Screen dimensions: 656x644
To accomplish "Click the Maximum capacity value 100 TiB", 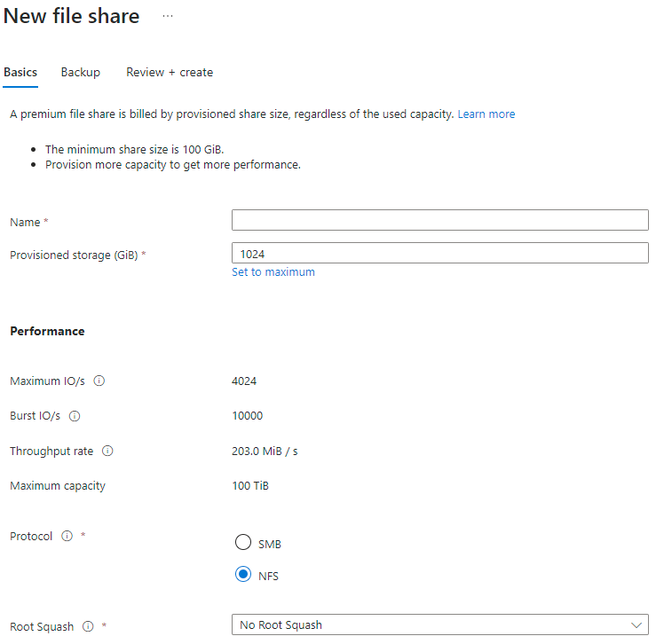I will point(250,486).
